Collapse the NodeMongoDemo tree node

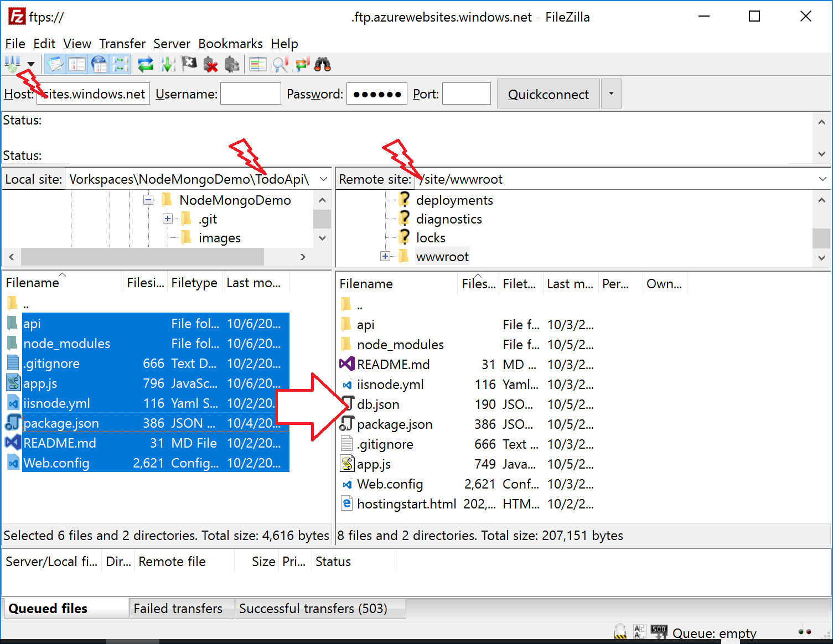tap(148, 200)
